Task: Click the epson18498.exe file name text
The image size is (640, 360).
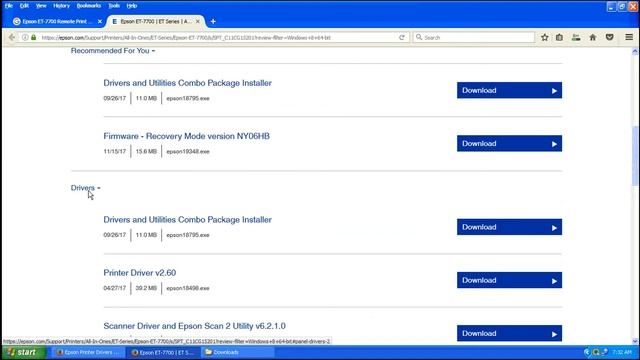Action: coord(188,288)
